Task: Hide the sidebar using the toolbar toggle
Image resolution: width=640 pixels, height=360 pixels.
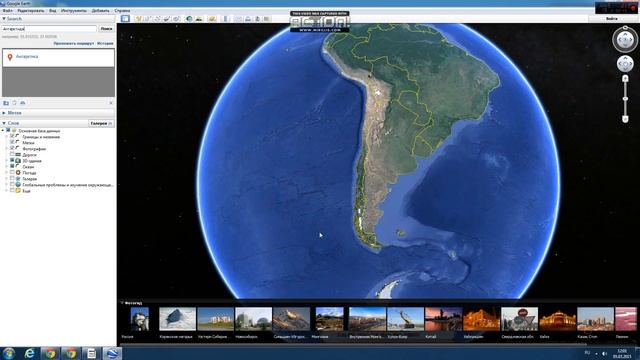Action: [x=125, y=18]
